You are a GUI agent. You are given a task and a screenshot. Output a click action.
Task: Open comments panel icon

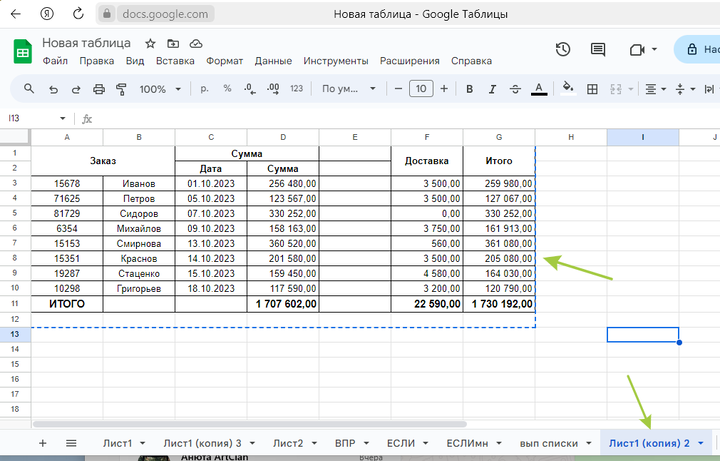(x=598, y=49)
